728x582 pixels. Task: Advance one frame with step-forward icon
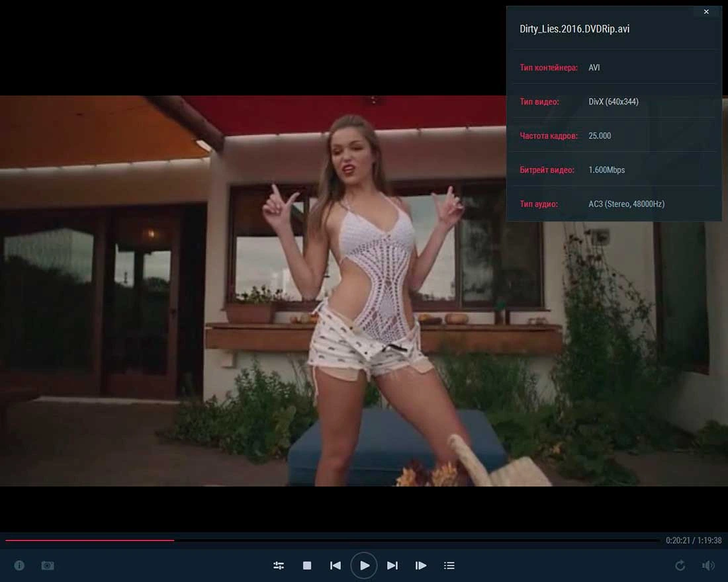[x=421, y=565]
